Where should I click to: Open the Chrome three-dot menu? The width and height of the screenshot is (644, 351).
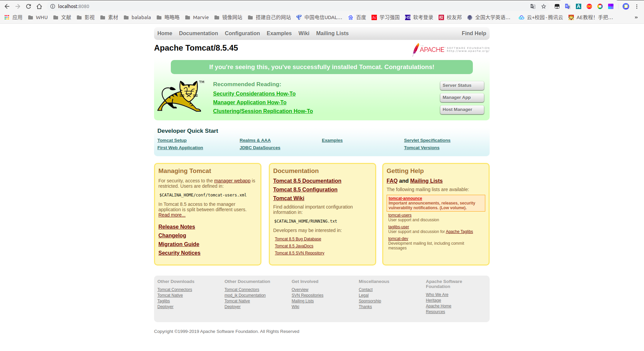tap(637, 6)
